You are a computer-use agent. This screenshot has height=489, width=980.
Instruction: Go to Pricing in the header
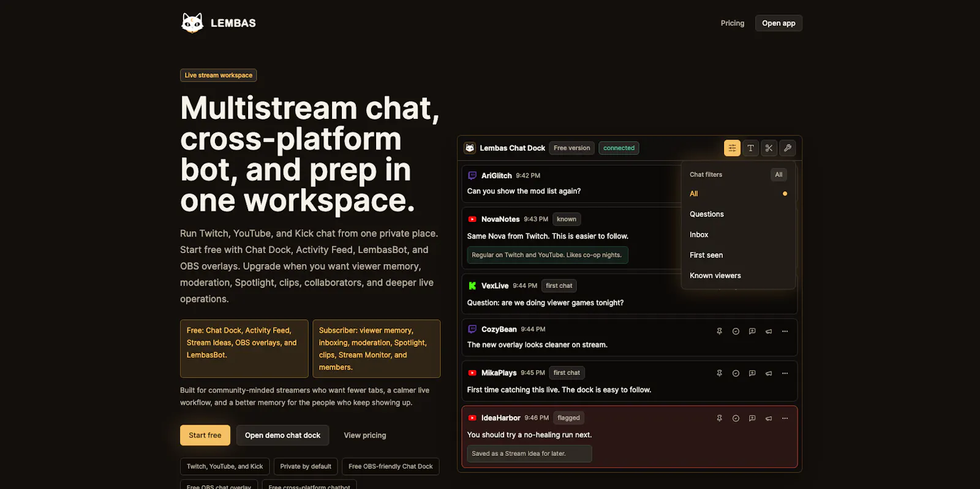[x=733, y=23]
